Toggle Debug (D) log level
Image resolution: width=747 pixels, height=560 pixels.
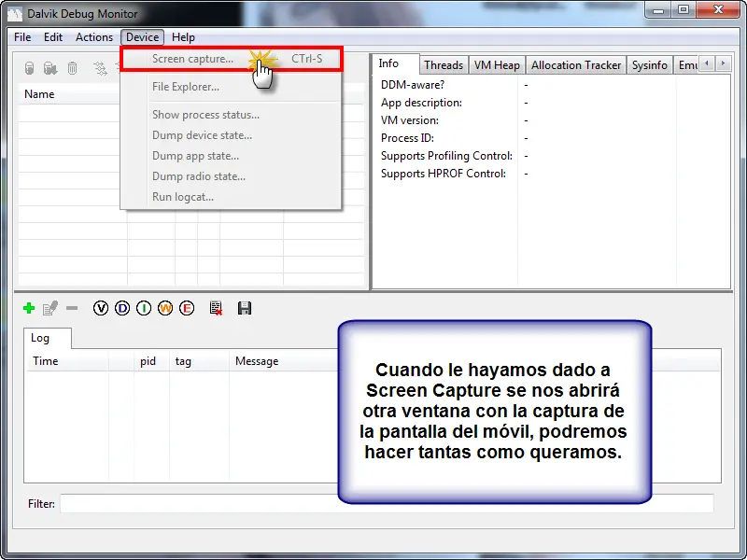[122, 308]
